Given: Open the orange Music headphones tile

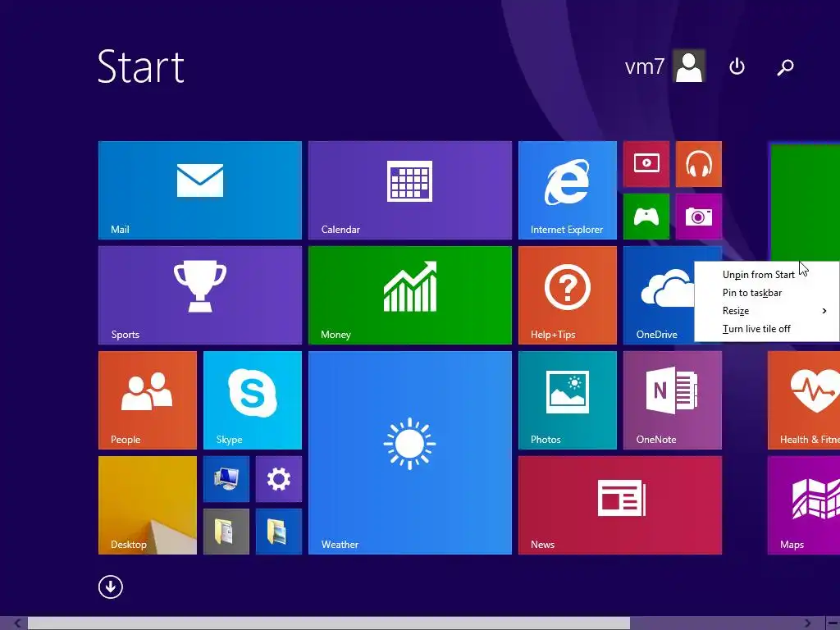Looking at the screenshot, I should 699,164.
